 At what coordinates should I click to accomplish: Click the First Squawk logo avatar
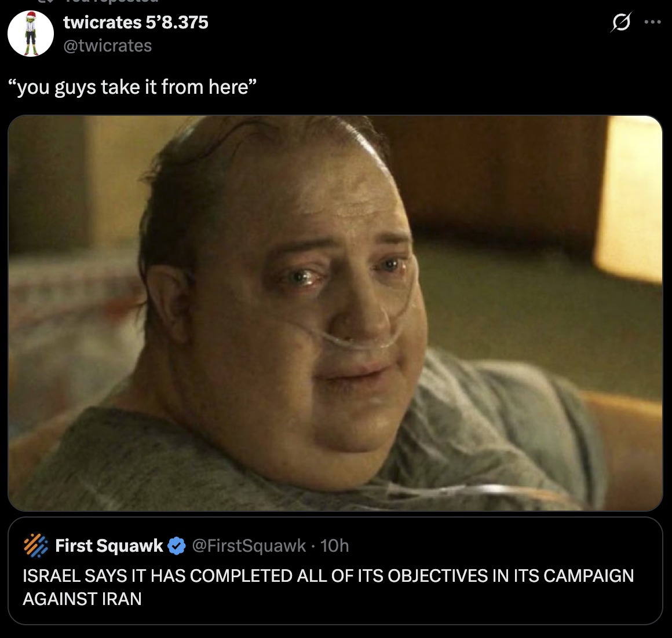(x=36, y=545)
